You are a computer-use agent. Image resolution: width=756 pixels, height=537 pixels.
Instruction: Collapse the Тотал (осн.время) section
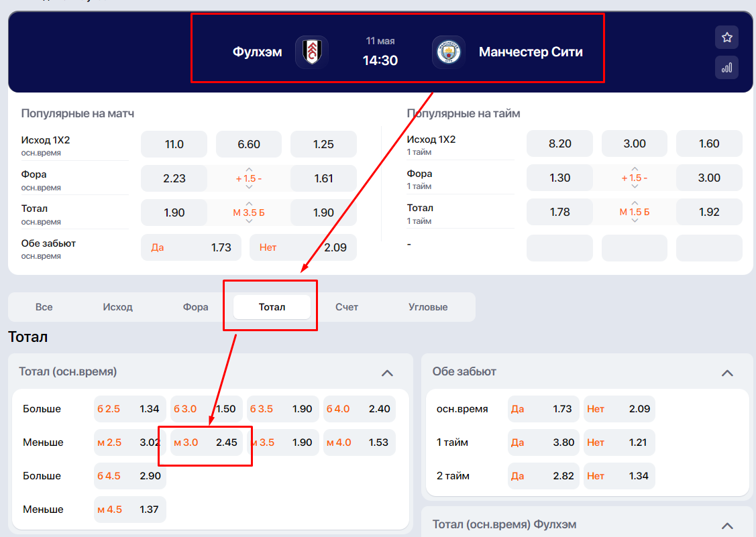[x=387, y=373]
